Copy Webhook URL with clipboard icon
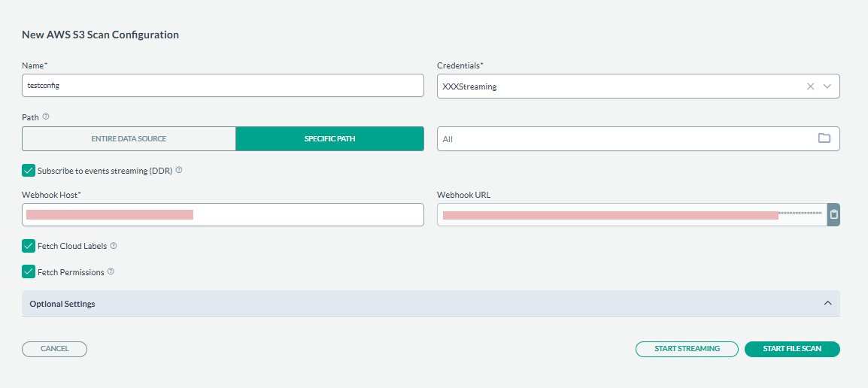The height and width of the screenshot is (388, 868). click(x=833, y=215)
